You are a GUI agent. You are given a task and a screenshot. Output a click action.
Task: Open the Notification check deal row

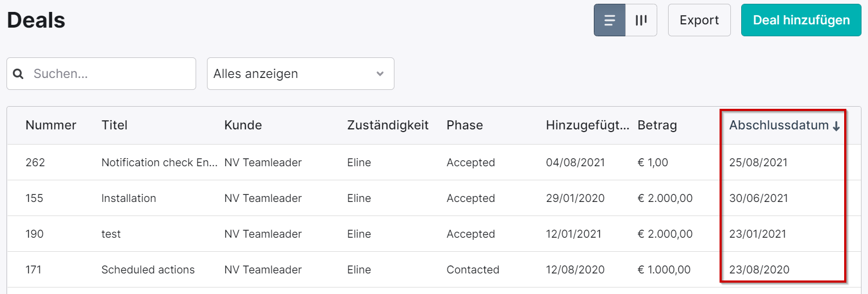coord(433,162)
